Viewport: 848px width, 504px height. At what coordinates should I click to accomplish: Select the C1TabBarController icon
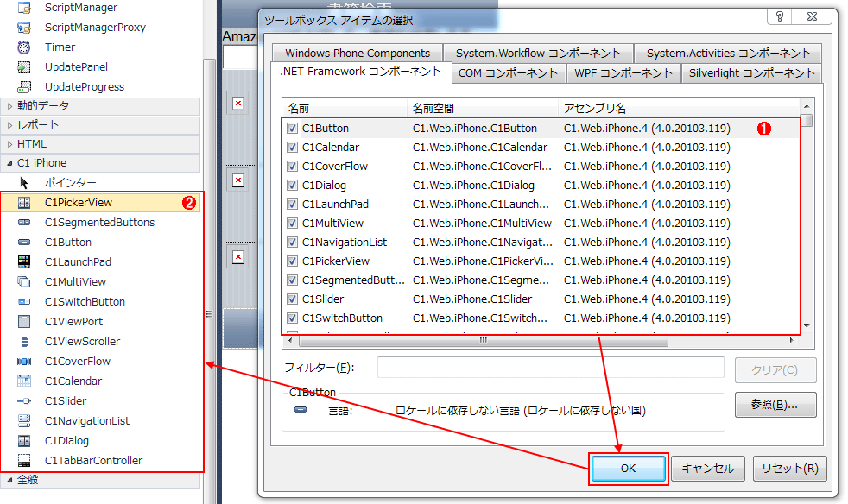tap(24, 460)
